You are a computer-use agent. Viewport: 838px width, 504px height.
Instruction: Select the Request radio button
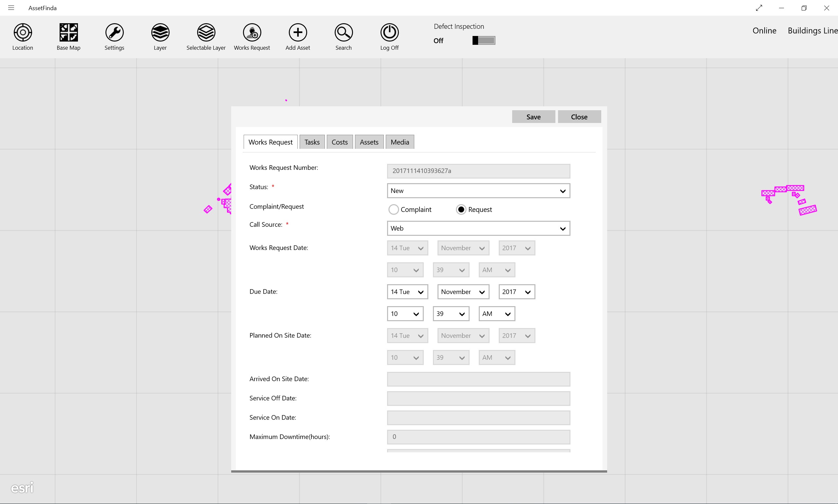click(461, 210)
